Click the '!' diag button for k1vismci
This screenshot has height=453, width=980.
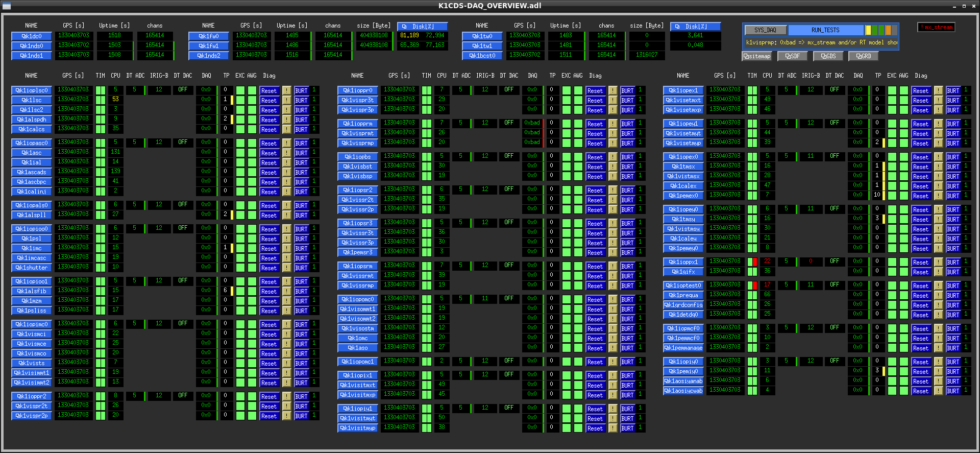point(287,334)
